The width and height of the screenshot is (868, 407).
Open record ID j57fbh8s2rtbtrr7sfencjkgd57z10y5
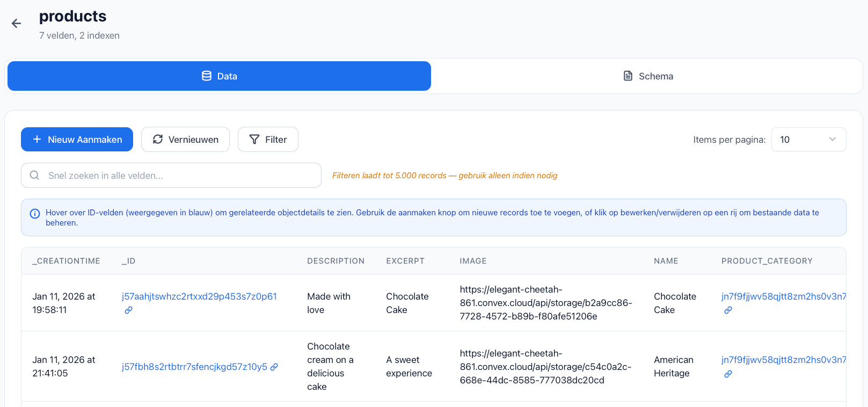click(194, 367)
